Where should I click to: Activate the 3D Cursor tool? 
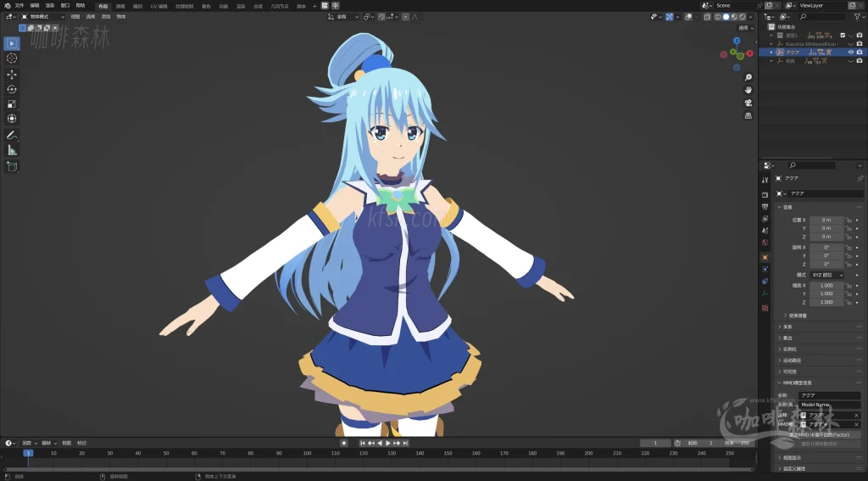point(12,59)
